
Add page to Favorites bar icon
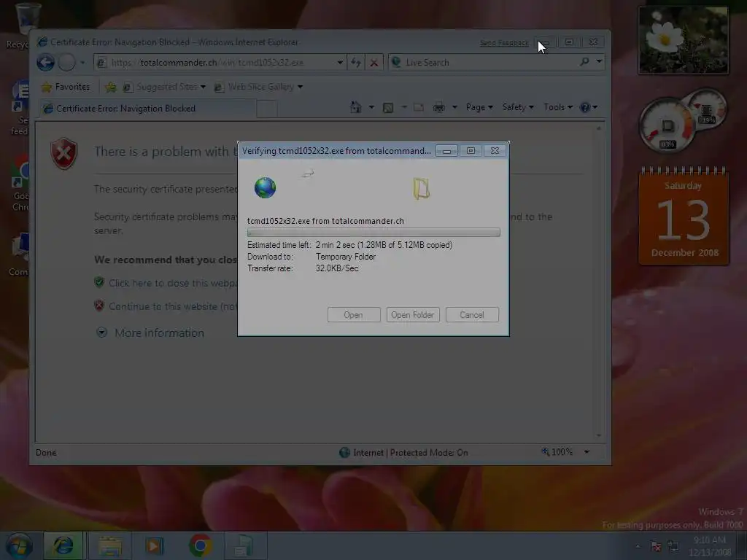click(x=111, y=87)
